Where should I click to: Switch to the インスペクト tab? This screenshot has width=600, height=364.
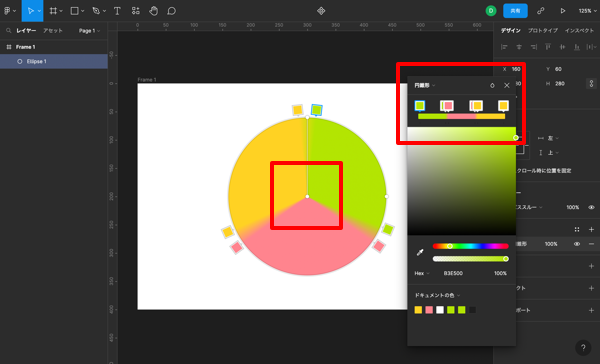[x=579, y=31]
